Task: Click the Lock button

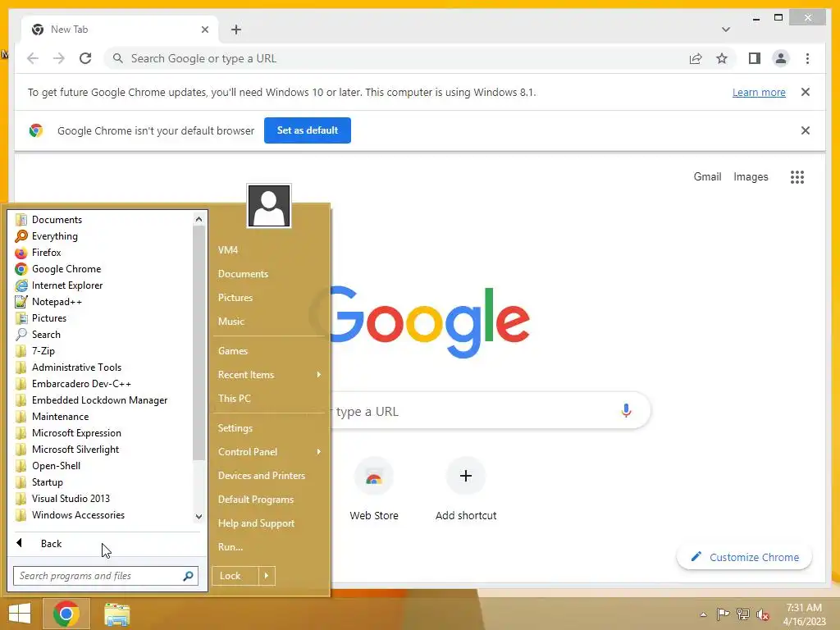Action: tap(235, 576)
